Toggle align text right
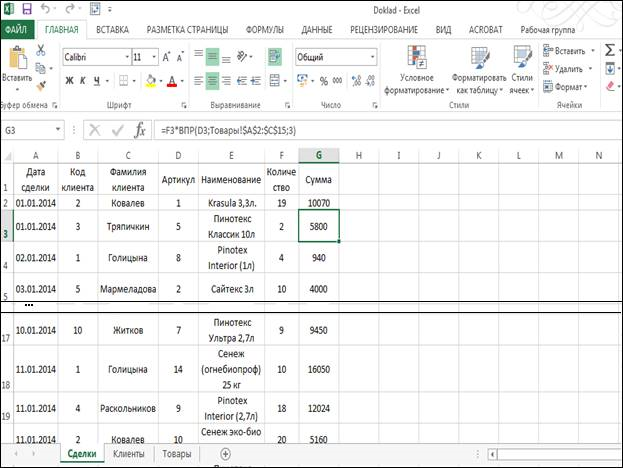 point(226,81)
